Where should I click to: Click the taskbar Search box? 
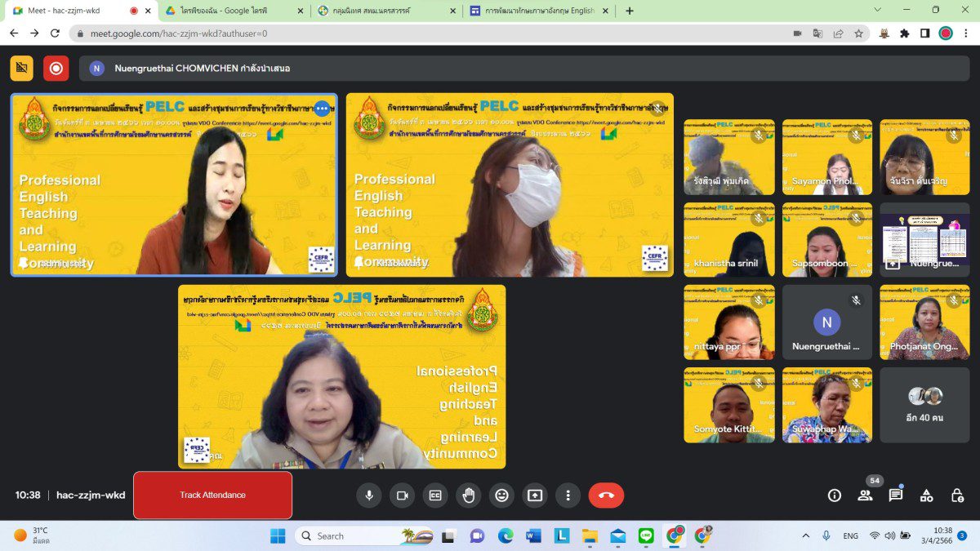(x=365, y=535)
